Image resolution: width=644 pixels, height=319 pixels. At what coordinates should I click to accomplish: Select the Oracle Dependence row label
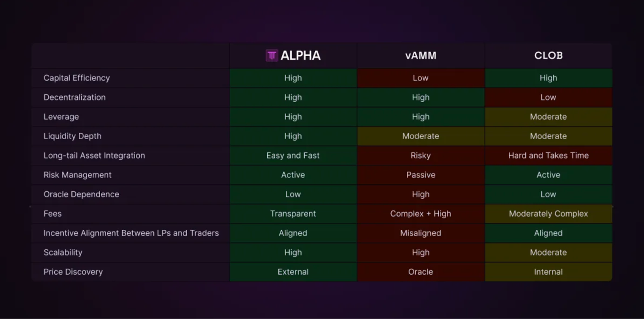click(x=81, y=194)
